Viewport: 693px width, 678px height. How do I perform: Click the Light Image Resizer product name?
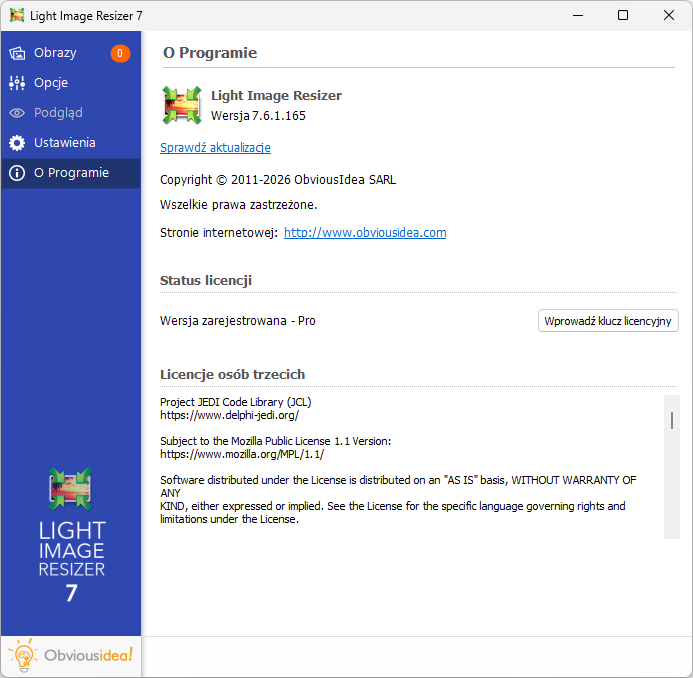(276, 95)
